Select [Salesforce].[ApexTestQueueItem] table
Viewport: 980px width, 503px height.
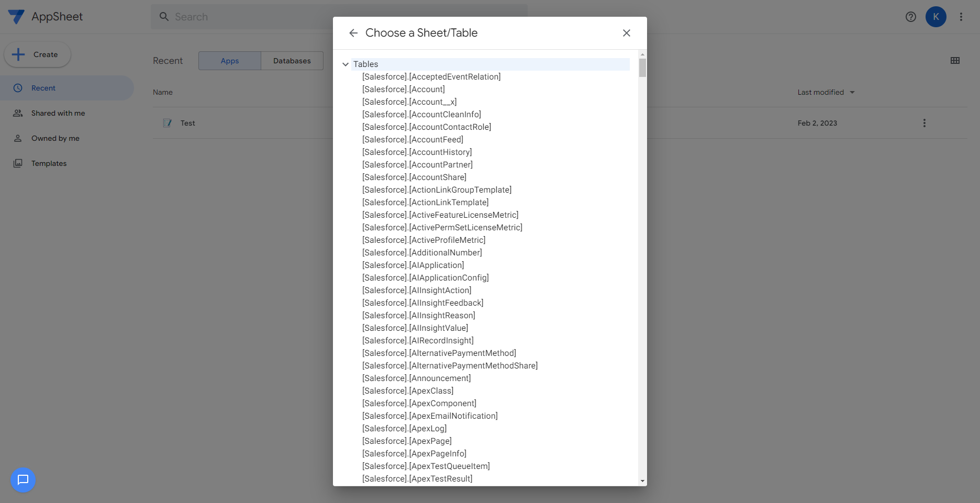pos(426,466)
